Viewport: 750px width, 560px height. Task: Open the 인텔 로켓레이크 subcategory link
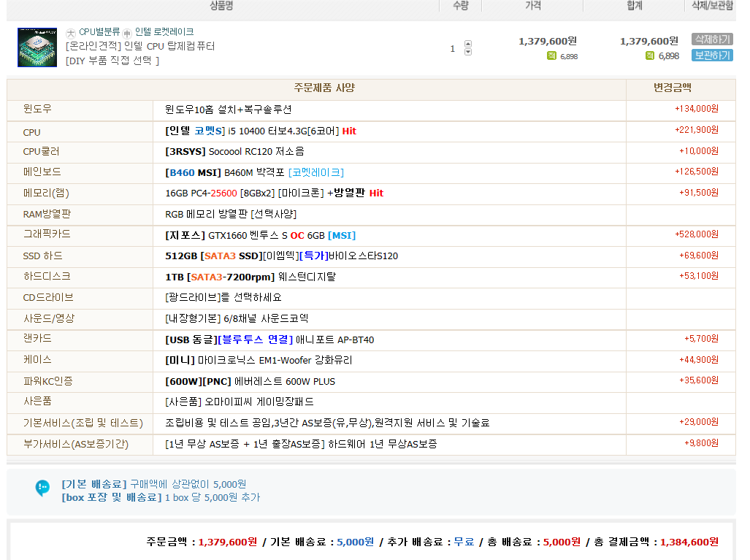pyautogui.click(x=164, y=32)
